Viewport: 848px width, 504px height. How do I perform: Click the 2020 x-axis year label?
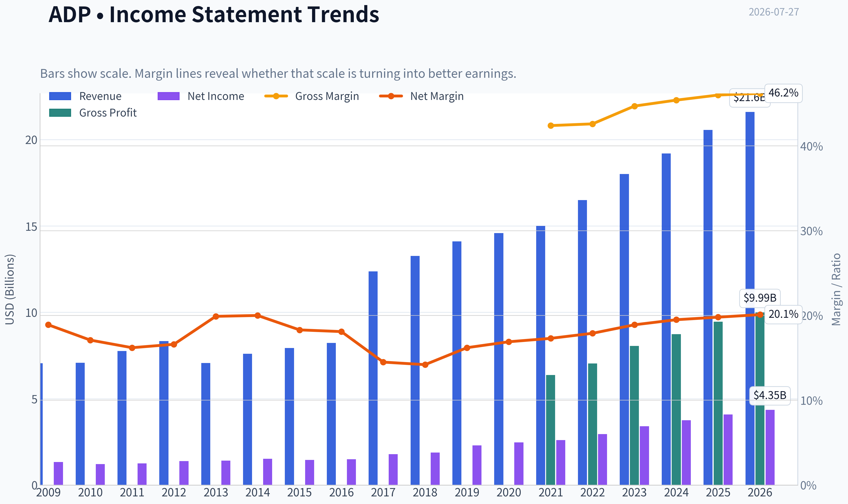click(x=509, y=492)
